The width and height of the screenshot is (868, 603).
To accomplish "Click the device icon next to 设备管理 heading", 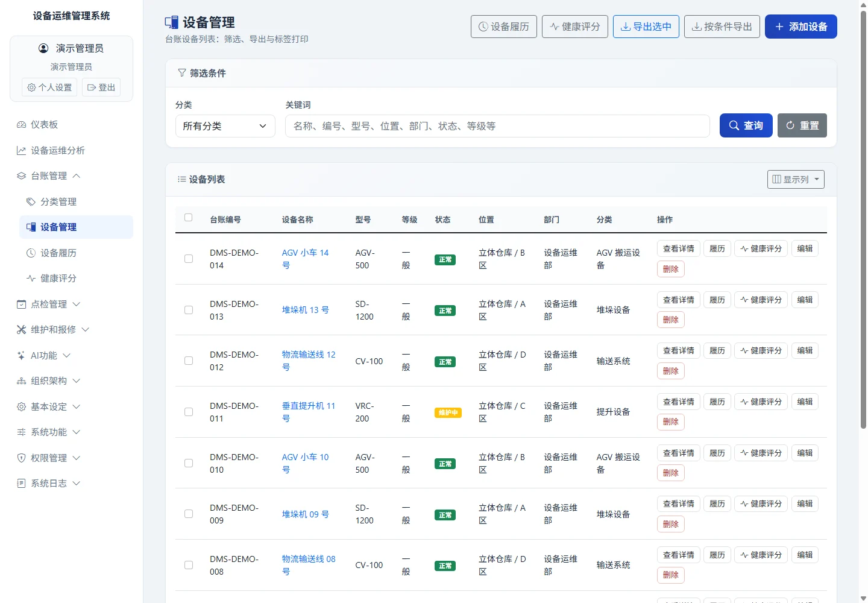I will pos(172,23).
